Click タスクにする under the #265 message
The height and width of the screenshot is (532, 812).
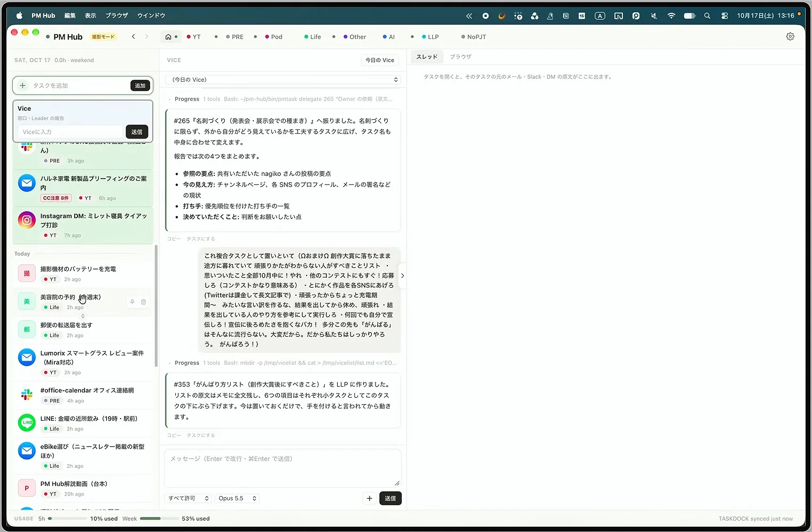[x=201, y=239]
